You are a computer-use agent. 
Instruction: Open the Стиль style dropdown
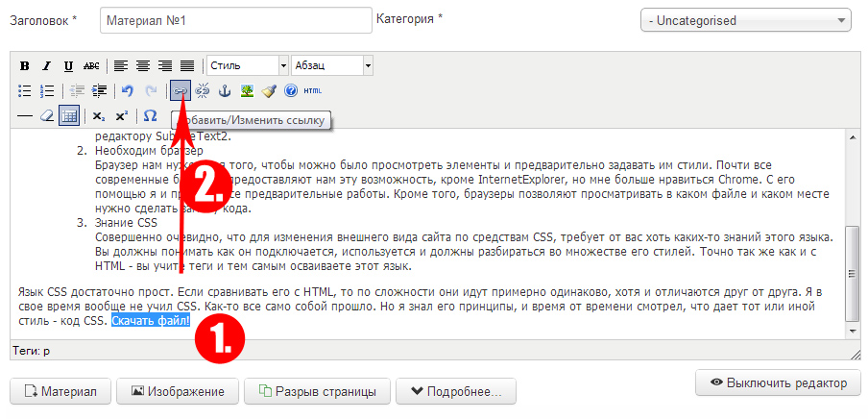[248, 66]
